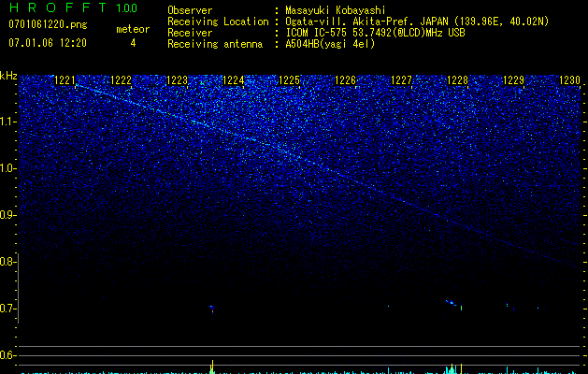Click the meteor echo below the 1228 marker
588x374 pixels.
(x=452, y=303)
